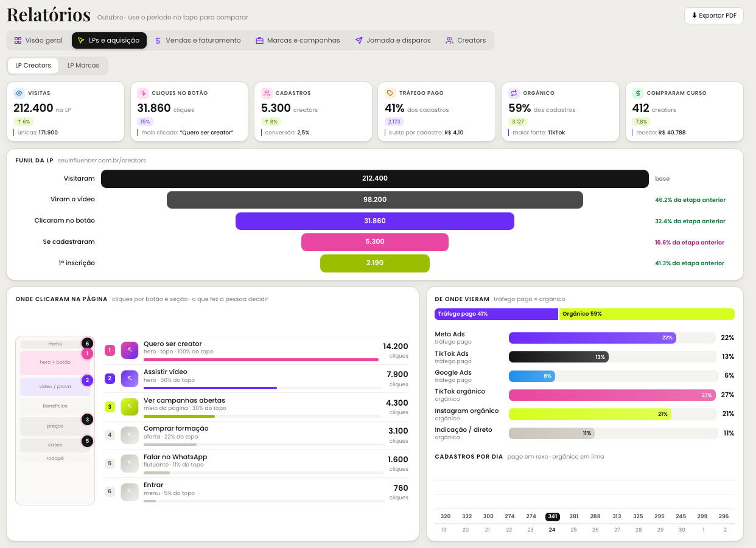Click the eye icon on the Visitas card
The height and width of the screenshot is (548, 756).
(x=19, y=93)
